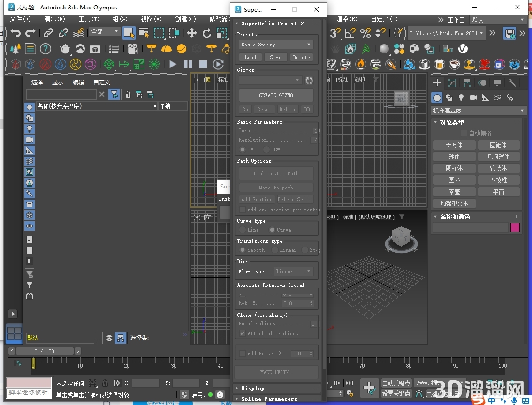Choose the Select and Rotate tool
This screenshot has width=532, height=405.
tap(206, 33)
